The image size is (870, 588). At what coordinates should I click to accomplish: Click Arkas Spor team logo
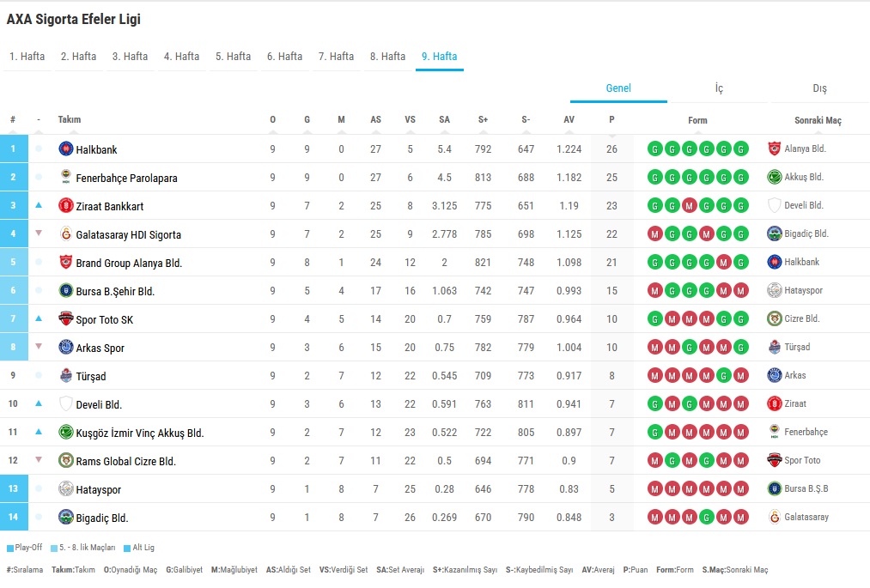click(66, 347)
